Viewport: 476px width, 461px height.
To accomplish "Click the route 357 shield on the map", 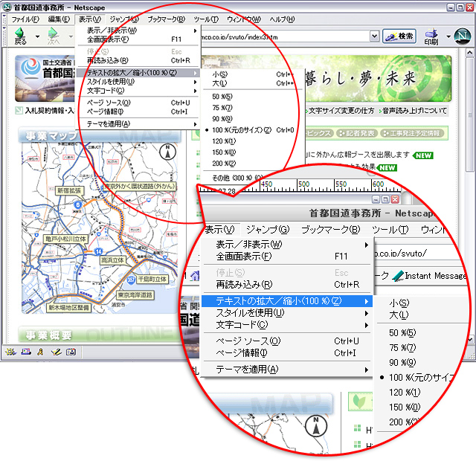I will (131, 280).
